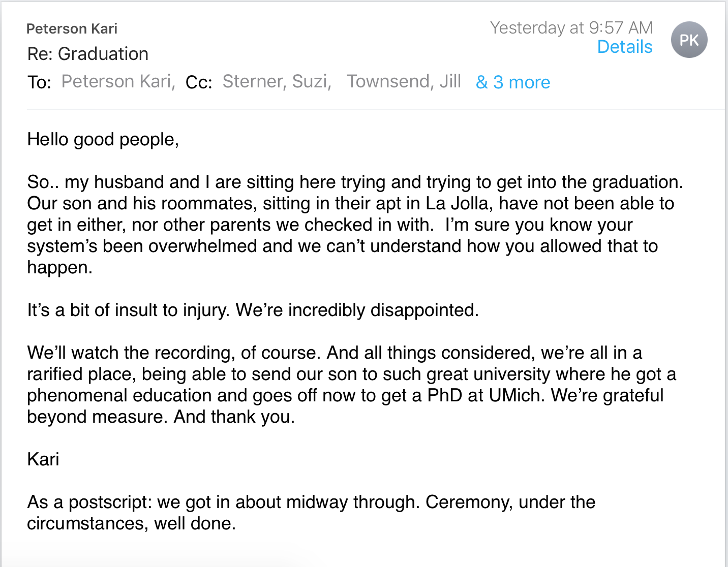Open the Details link
The image size is (728, 567).
click(624, 47)
